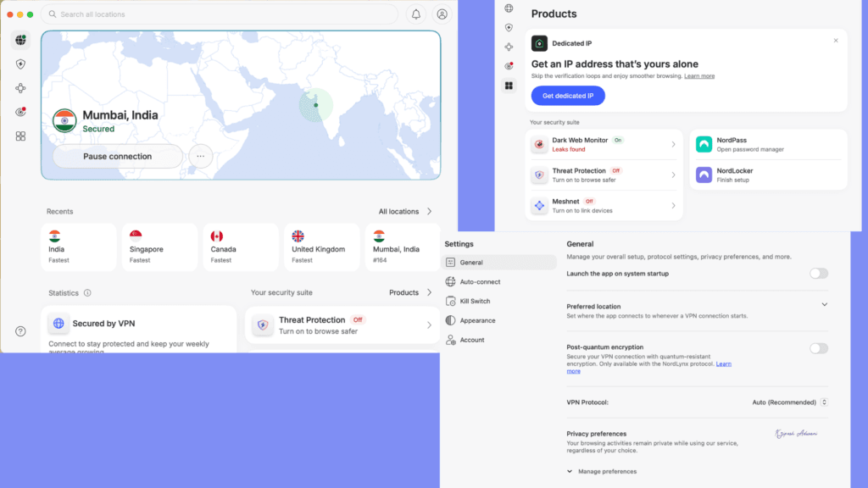868x488 pixels.
Task: Open Threat Protection card in main window
Action: pos(342,325)
